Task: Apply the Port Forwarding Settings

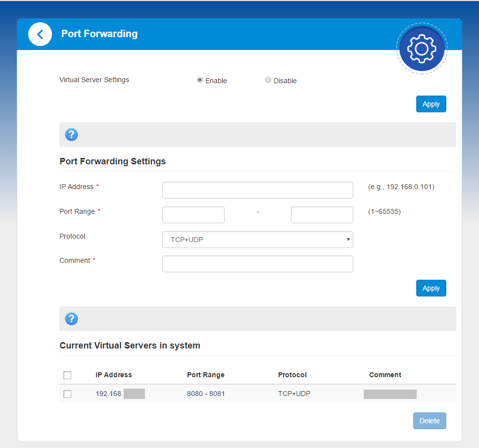Action: [431, 288]
